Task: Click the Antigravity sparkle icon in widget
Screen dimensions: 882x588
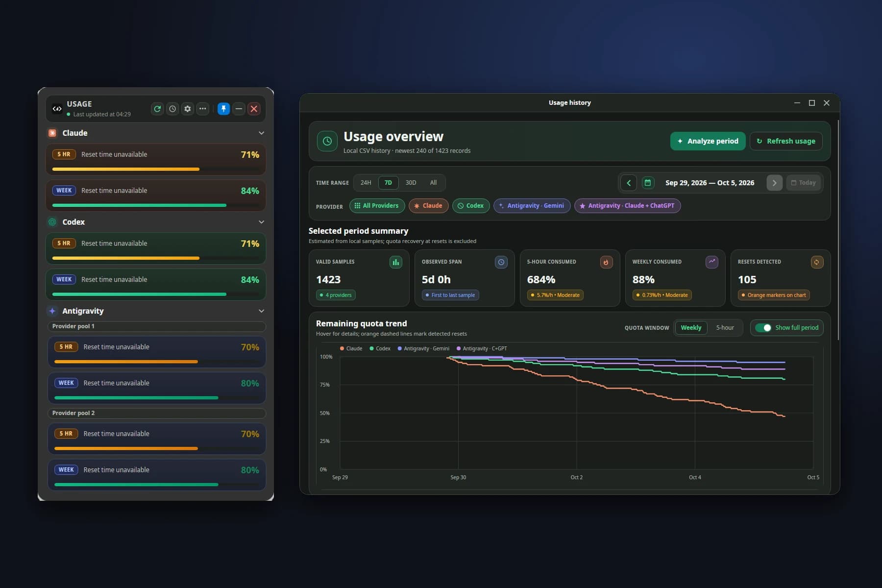Action: (x=52, y=311)
